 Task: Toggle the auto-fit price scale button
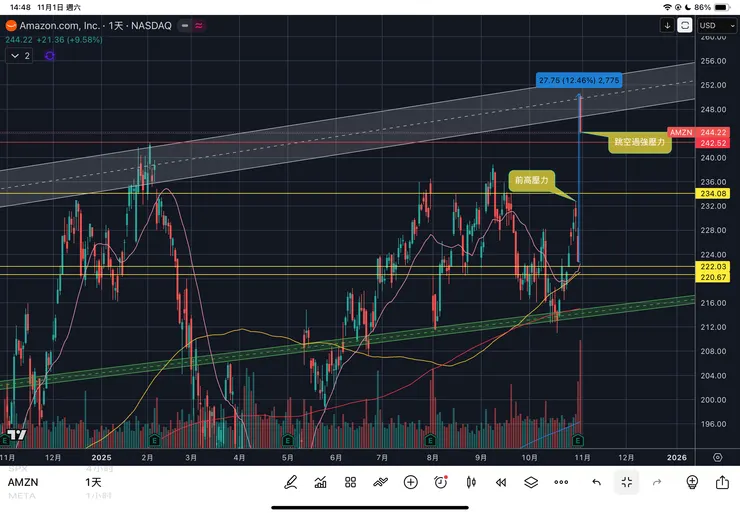coord(684,25)
